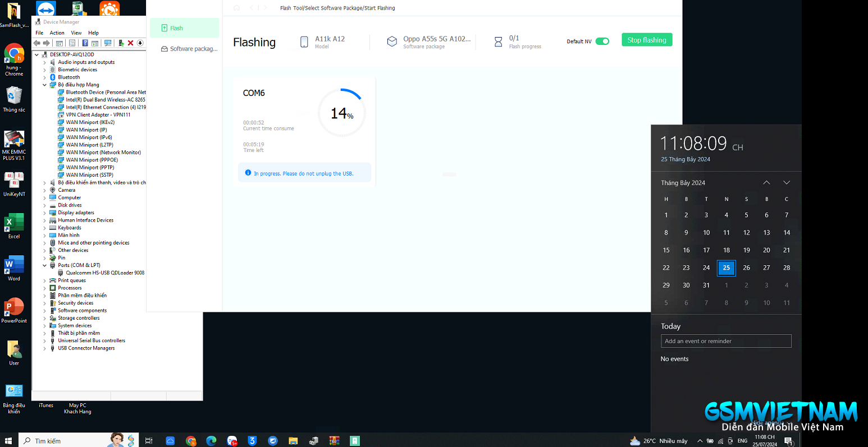This screenshot has height=447, width=868.
Task: Click the Tìm kiếm taskbar search box
Action: click(77, 441)
